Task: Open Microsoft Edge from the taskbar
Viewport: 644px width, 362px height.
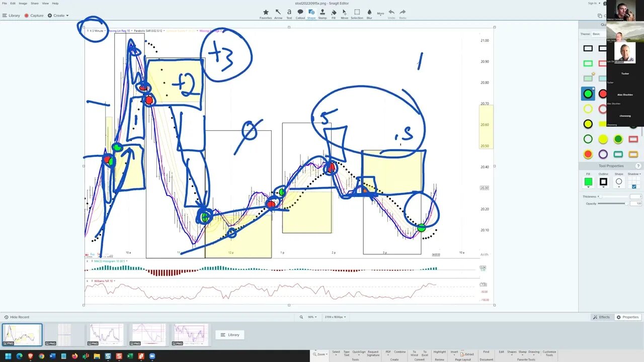Action: pyautogui.click(x=19, y=356)
